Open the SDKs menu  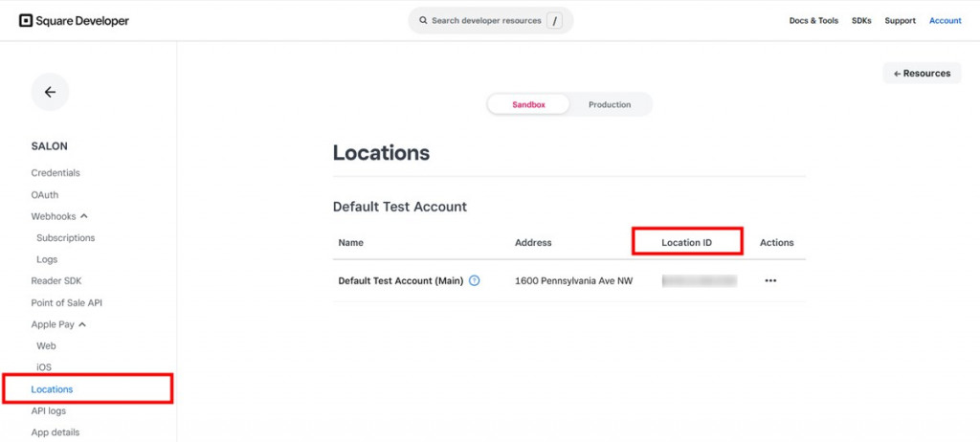(x=861, y=20)
